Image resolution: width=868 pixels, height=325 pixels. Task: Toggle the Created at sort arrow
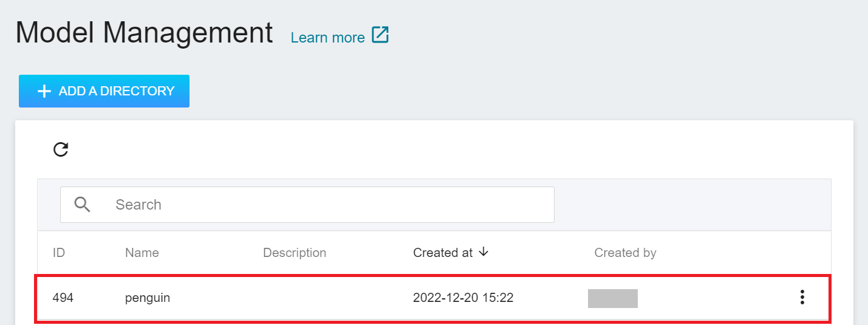coord(484,252)
